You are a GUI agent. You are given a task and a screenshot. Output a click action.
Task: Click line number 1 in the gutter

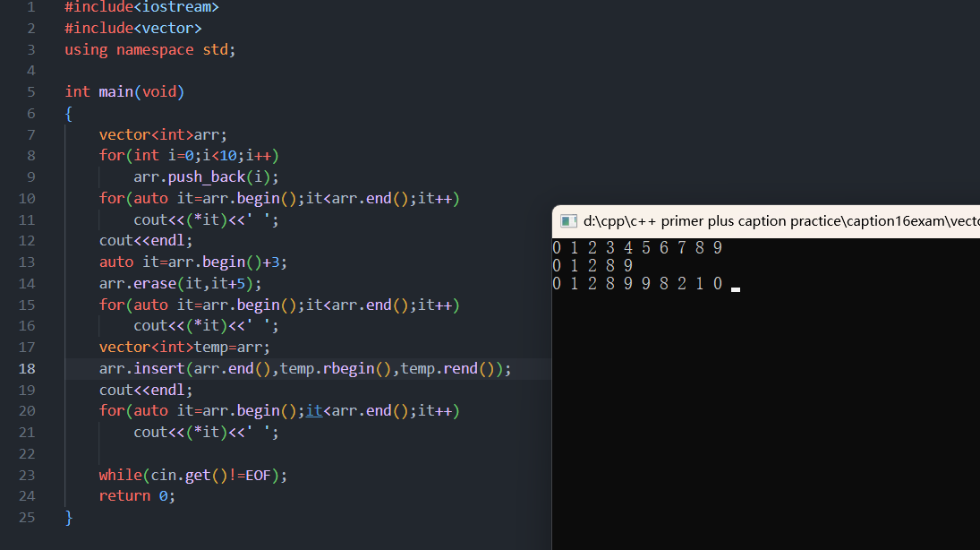point(30,7)
